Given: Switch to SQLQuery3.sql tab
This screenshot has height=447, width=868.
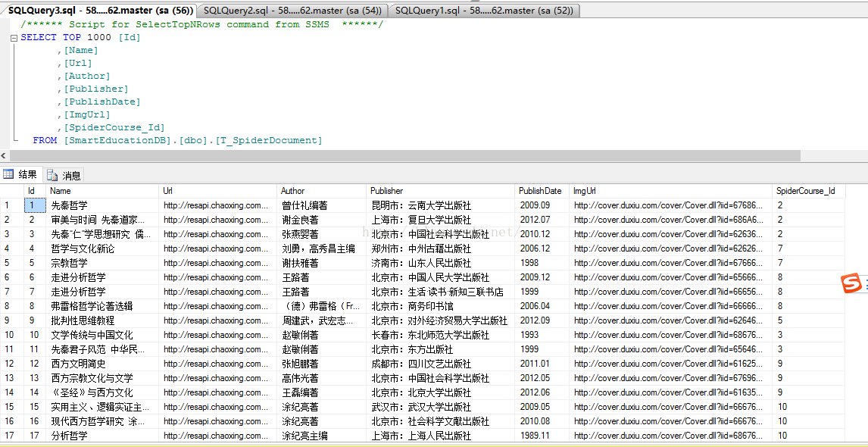Looking at the screenshot, I should click(100, 11).
